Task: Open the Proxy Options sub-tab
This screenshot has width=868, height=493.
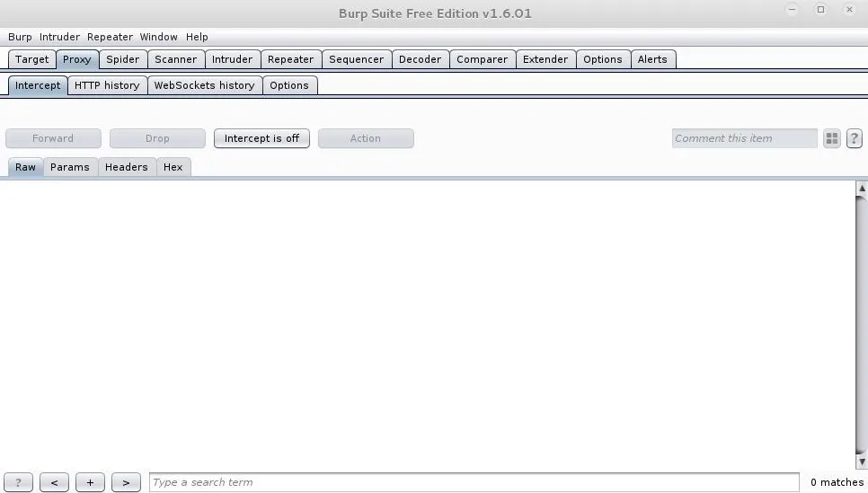Action: point(289,86)
